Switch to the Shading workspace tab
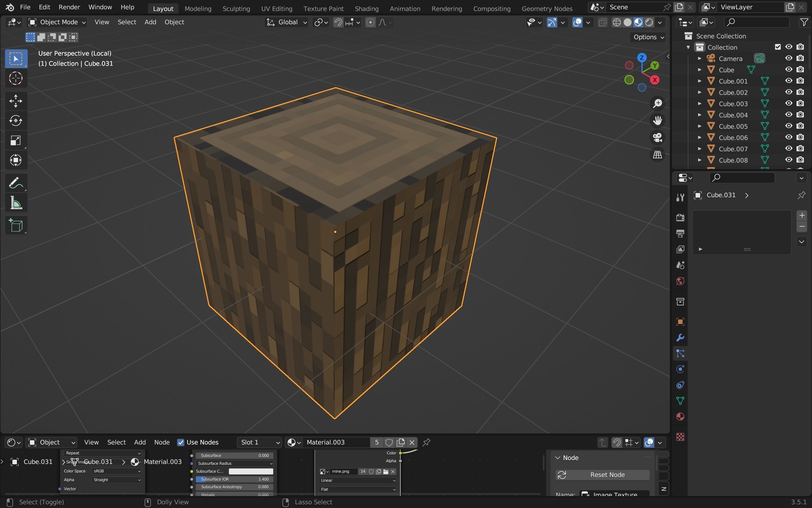 367,9
